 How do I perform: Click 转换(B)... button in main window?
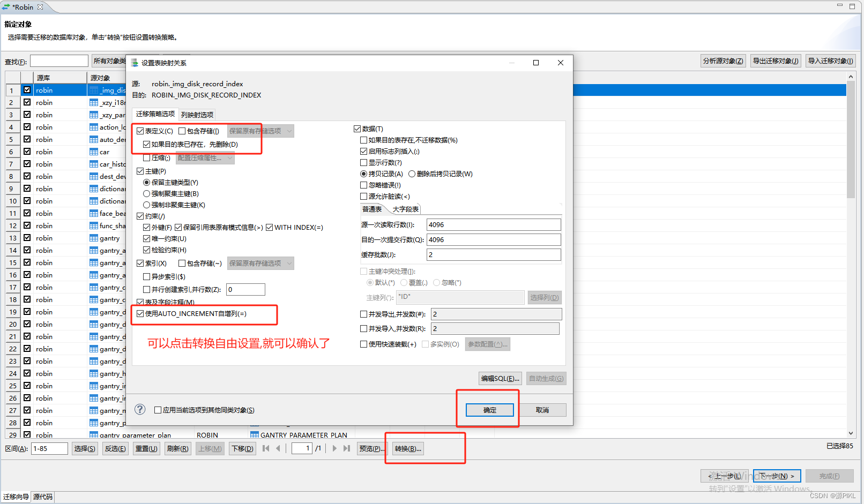408,448
